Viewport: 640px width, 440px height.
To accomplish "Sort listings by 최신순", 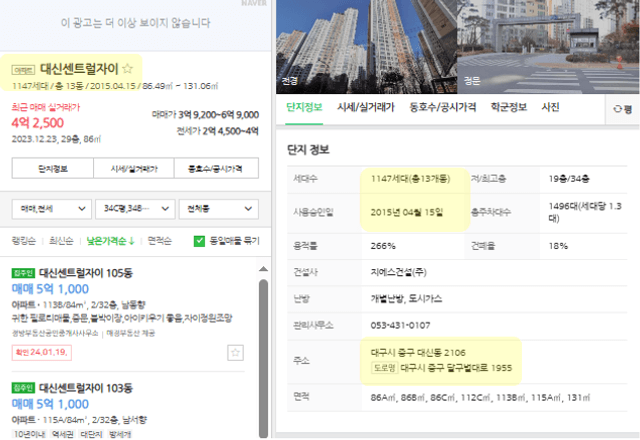I will point(61,241).
